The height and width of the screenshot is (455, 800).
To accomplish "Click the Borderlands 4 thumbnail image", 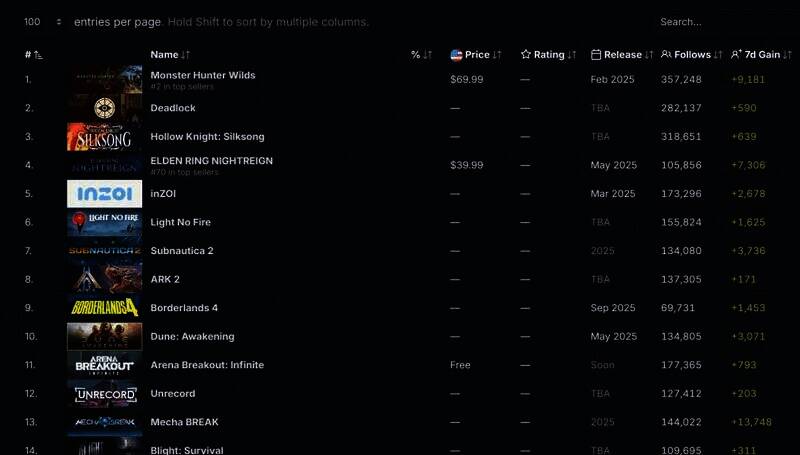I will [x=104, y=308].
